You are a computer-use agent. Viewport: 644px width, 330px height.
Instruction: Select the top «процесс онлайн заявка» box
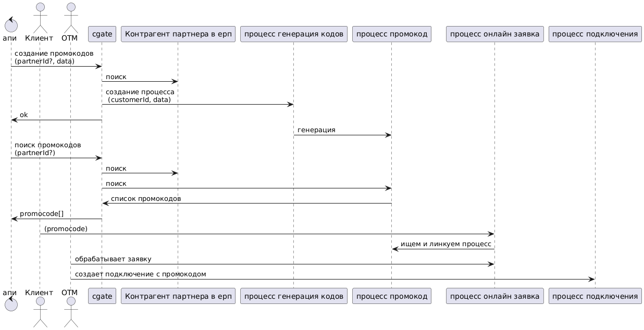(494, 34)
